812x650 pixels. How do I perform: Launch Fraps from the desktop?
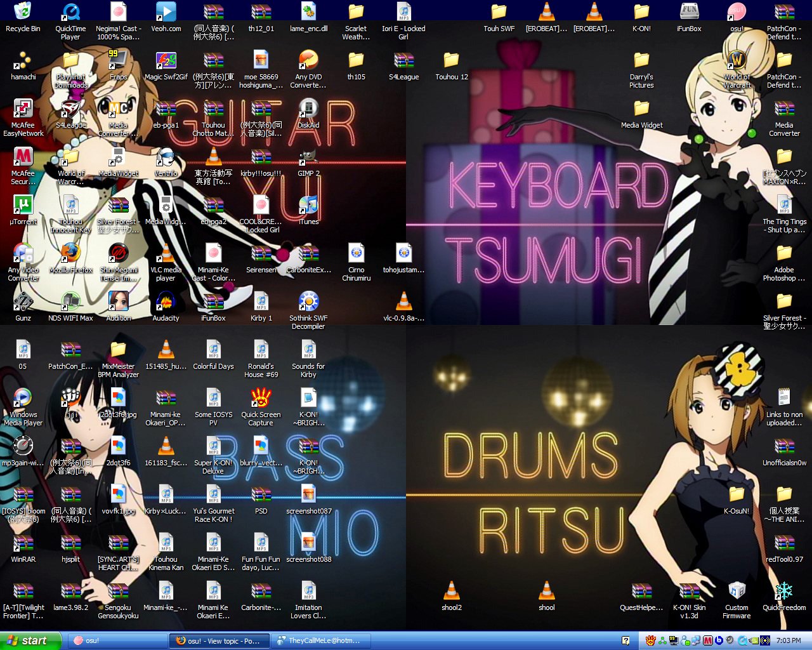tap(118, 66)
